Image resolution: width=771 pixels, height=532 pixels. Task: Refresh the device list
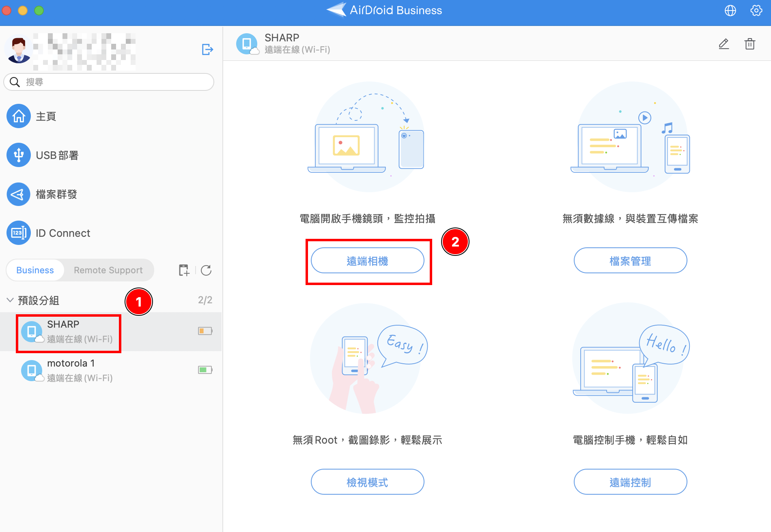(206, 270)
